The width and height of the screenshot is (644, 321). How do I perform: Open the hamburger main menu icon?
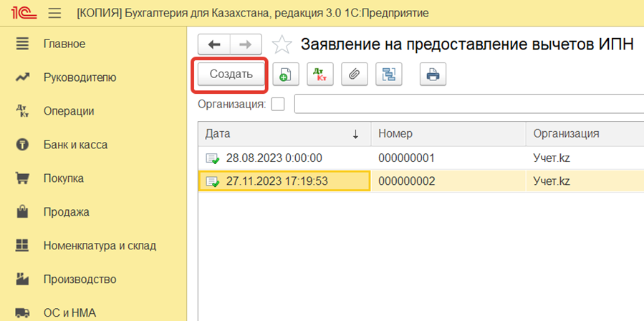54,14
